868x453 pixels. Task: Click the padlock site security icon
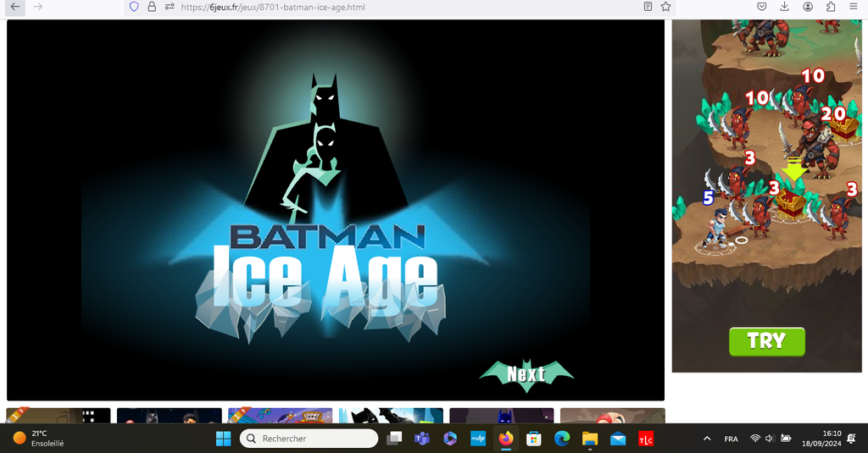point(152,7)
